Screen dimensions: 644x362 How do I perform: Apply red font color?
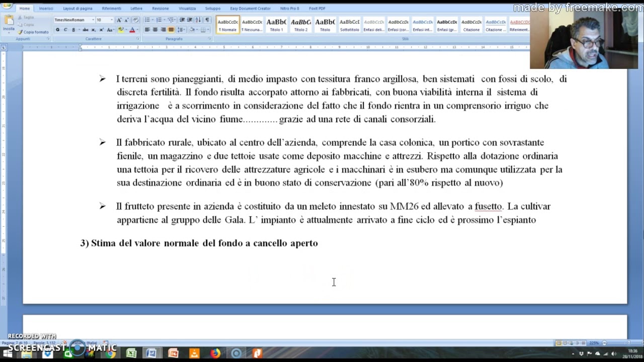coord(132,30)
